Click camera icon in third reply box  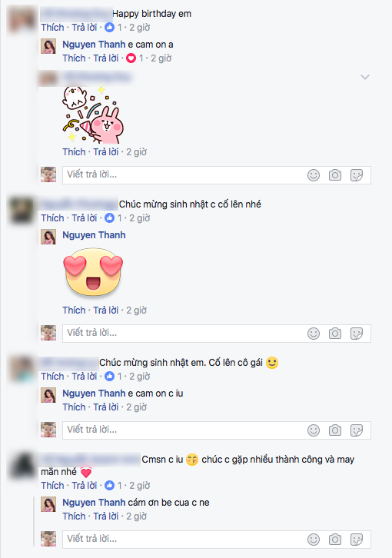(x=334, y=430)
